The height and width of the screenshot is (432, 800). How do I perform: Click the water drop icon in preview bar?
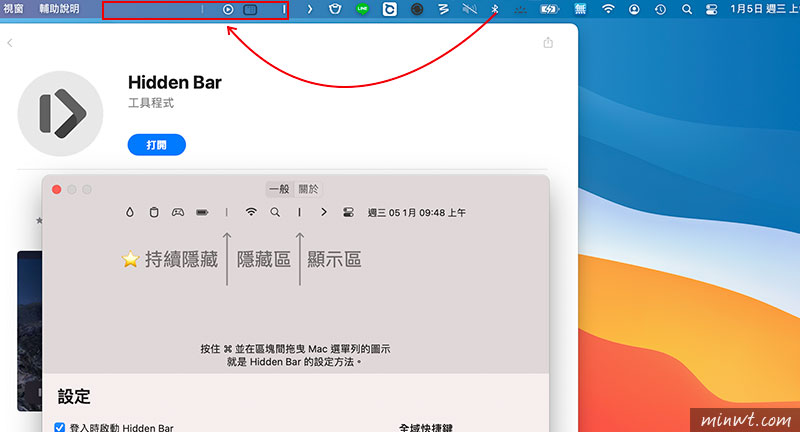pyautogui.click(x=130, y=212)
